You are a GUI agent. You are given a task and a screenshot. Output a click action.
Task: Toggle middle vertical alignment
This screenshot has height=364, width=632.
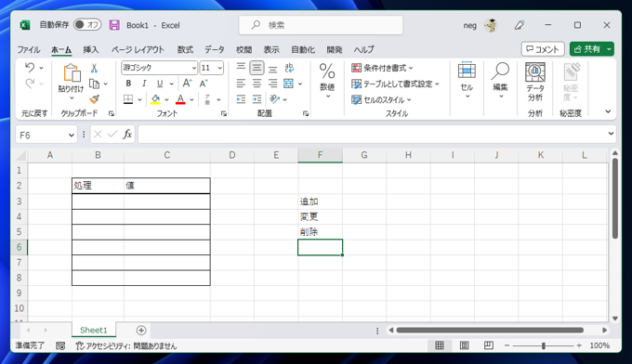click(257, 68)
